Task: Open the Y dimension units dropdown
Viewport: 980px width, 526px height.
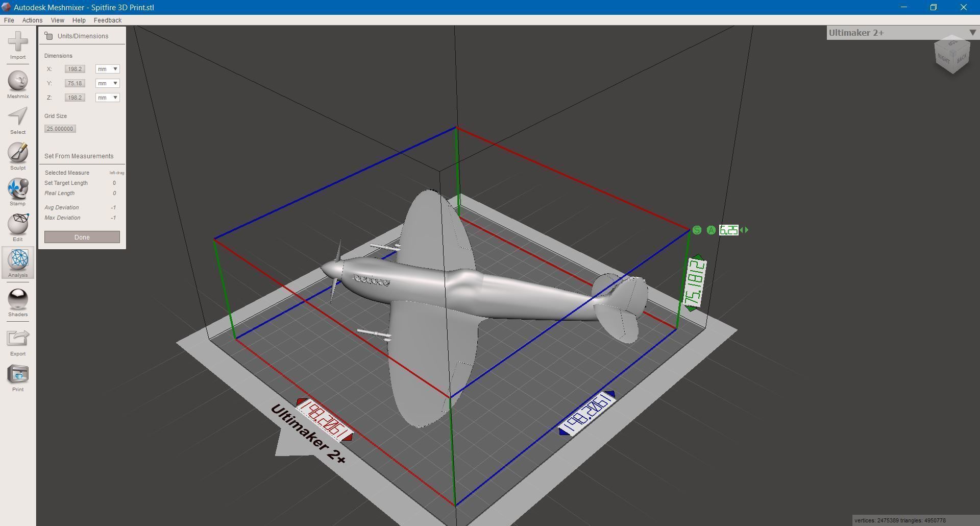Action: click(107, 83)
